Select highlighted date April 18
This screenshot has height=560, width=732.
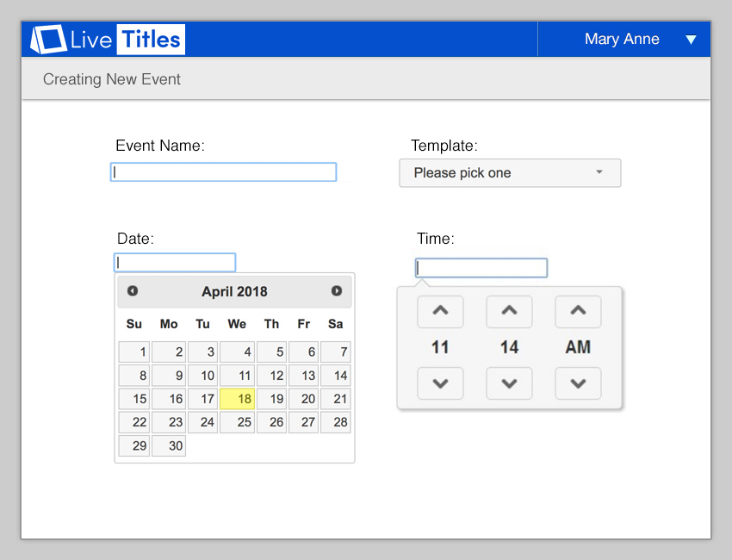(238, 399)
